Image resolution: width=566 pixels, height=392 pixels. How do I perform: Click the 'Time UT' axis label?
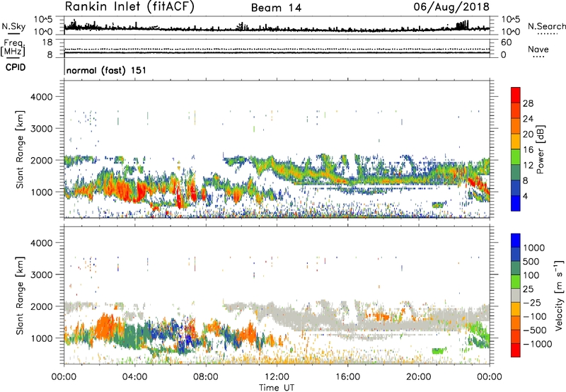[x=277, y=388]
